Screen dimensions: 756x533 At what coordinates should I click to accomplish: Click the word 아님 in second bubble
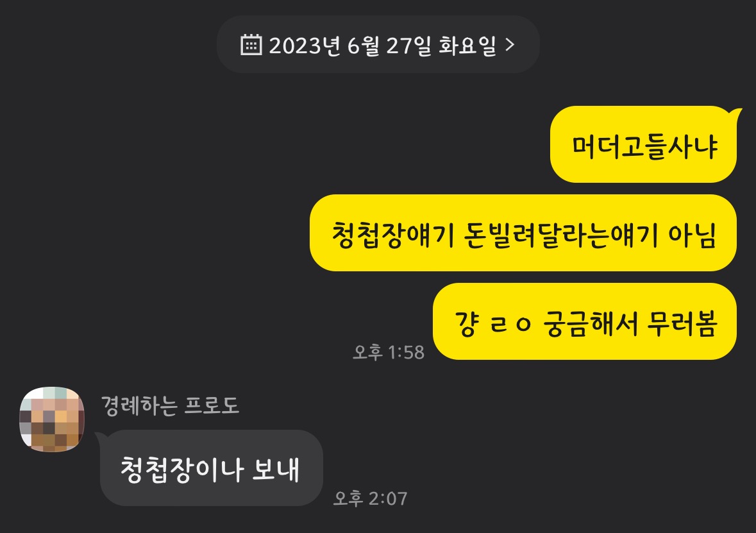click(692, 235)
